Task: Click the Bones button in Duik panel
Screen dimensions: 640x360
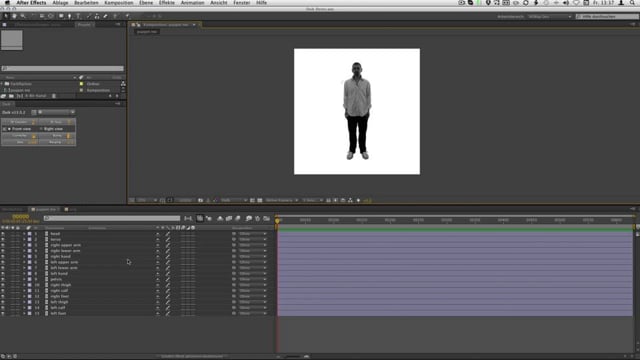Action: click(x=57, y=136)
